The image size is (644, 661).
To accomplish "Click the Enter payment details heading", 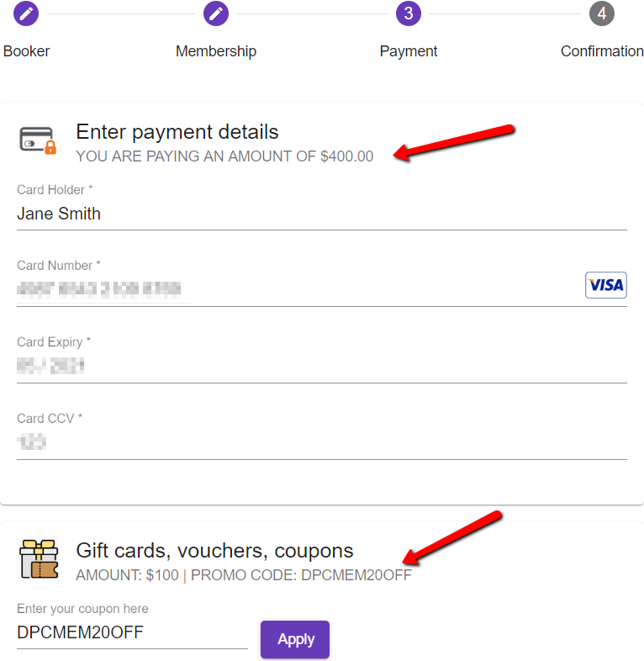I will click(x=177, y=131).
